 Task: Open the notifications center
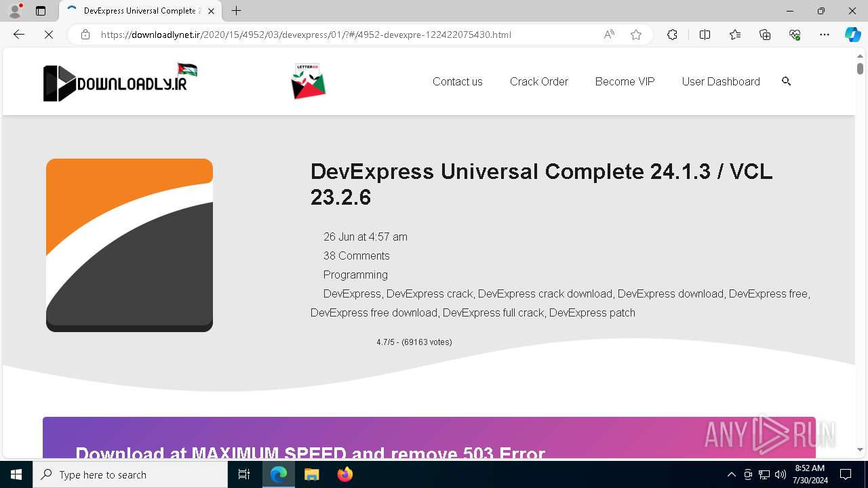coord(846,474)
